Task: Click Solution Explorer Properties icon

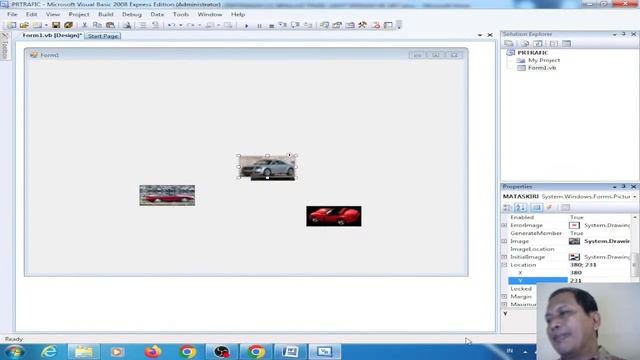Action: click(x=509, y=44)
